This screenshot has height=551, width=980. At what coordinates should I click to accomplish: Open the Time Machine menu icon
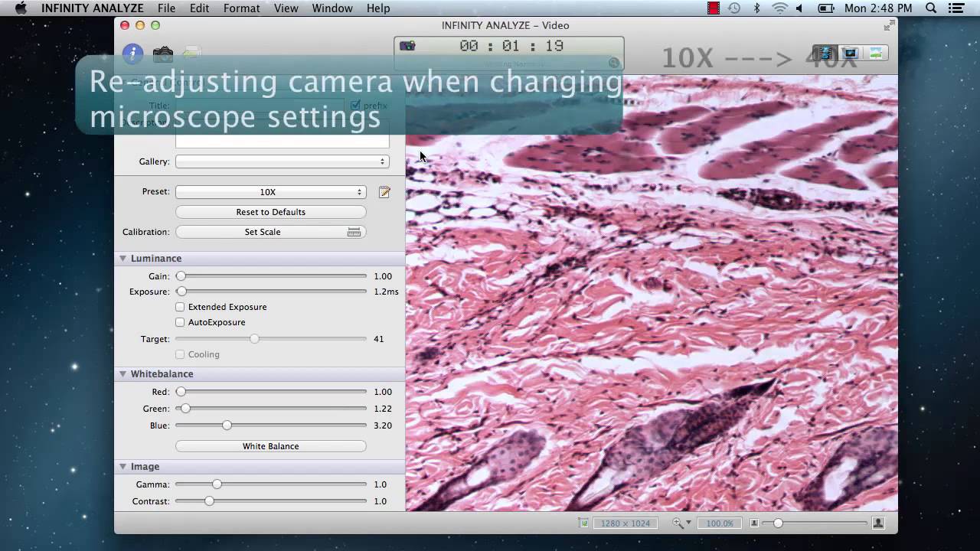coord(734,8)
